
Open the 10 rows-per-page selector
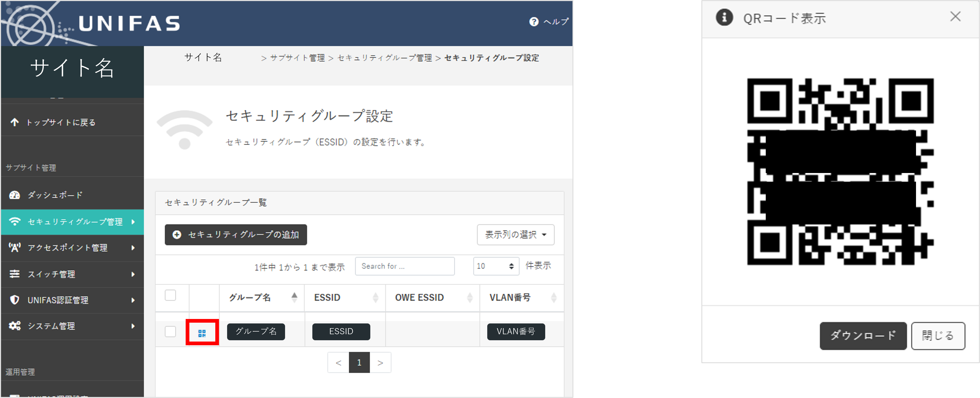(x=496, y=266)
